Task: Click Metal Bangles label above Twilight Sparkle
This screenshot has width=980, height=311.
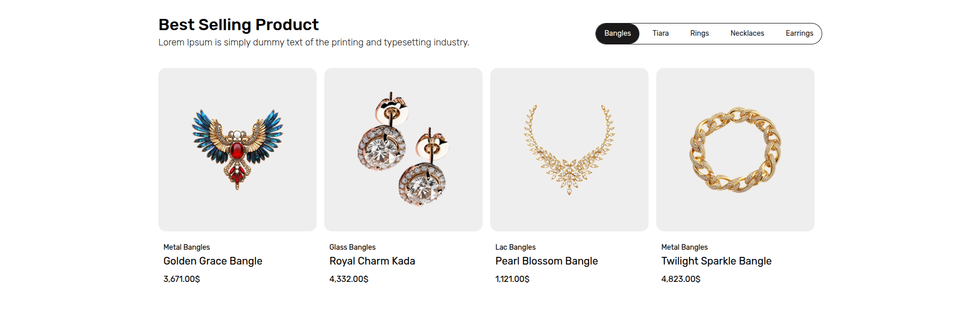Action: (x=684, y=247)
